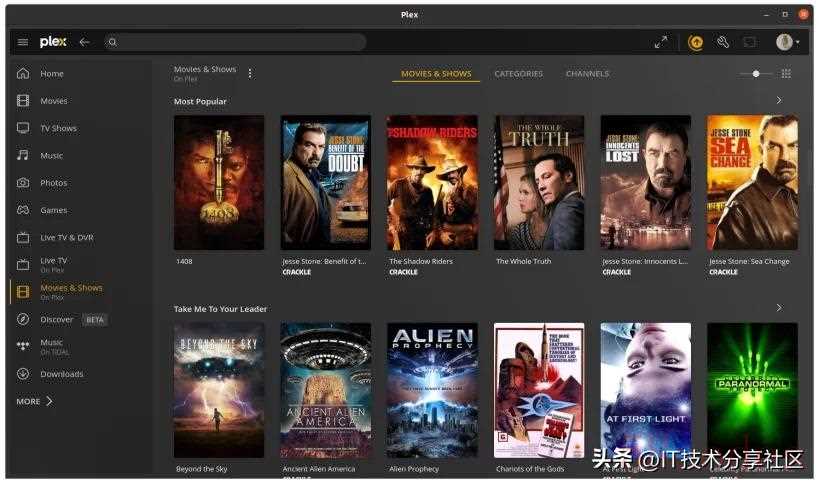The image size is (819, 484).
Task: Switch to the CHANNELS tab
Action: coord(588,74)
